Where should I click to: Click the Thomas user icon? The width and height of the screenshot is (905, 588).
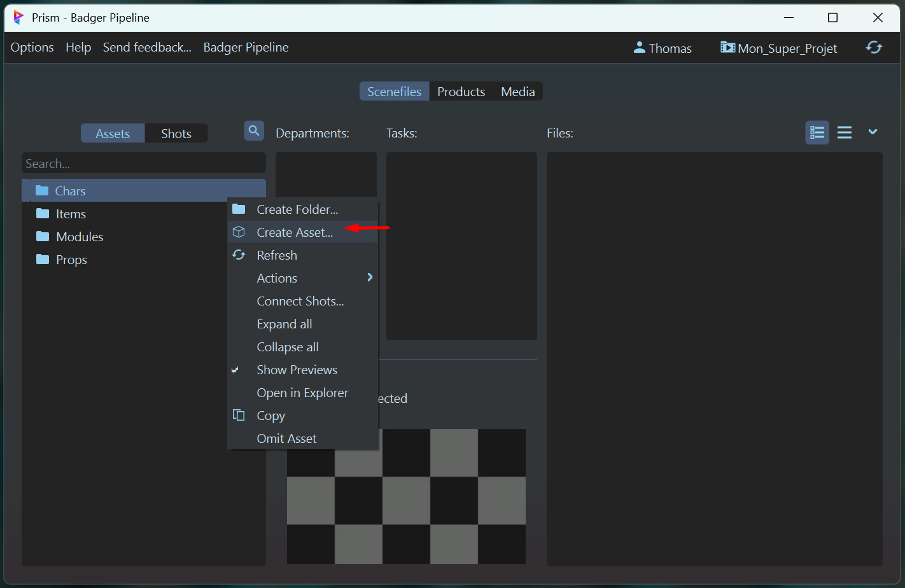[639, 48]
